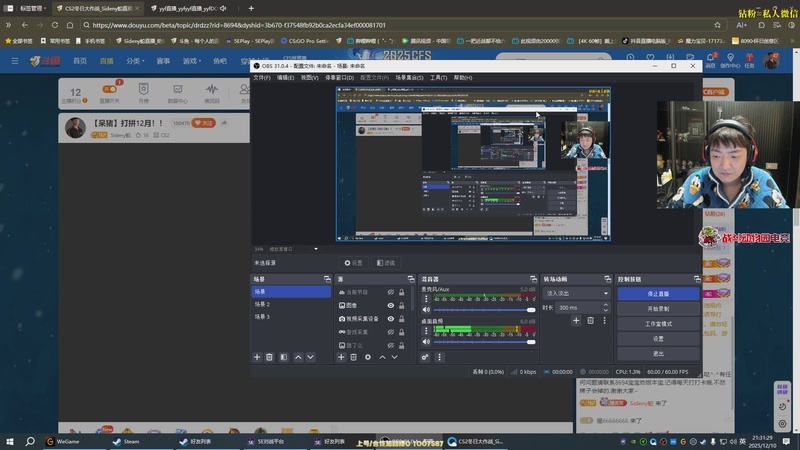The height and width of the screenshot is (450, 800).
Task: Expand 分类 dropdown in Douyu navigation
Action: 135,61
